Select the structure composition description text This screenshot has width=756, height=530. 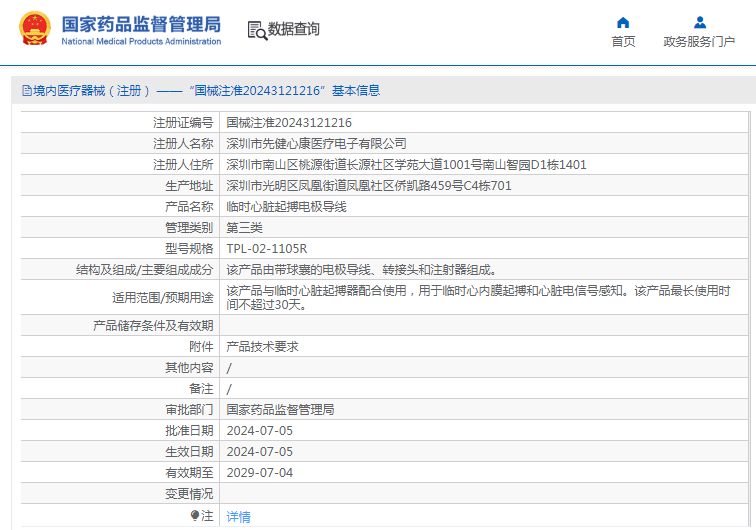click(362, 270)
